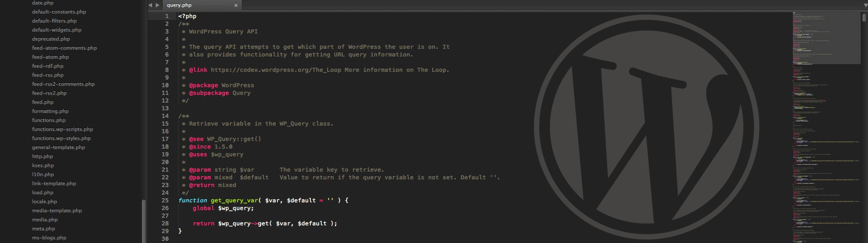The width and height of the screenshot is (868, 243).
Task: Open load.php in the sidebar
Action: [x=43, y=192]
